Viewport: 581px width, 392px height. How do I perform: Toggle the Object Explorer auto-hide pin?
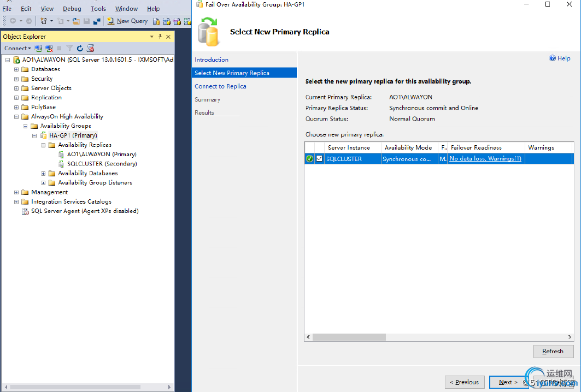160,36
